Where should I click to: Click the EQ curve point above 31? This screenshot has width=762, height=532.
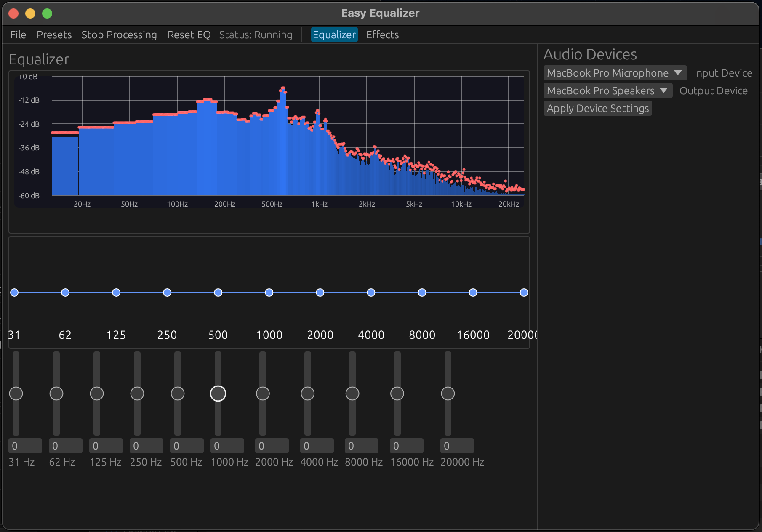point(14,293)
